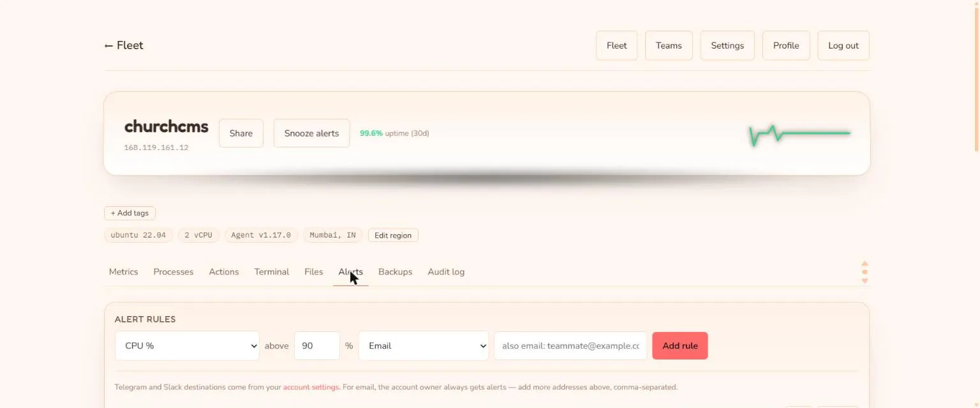Open the Actions tab
Image resolution: width=980 pixels, height=408 pixels.
[224, 272]
